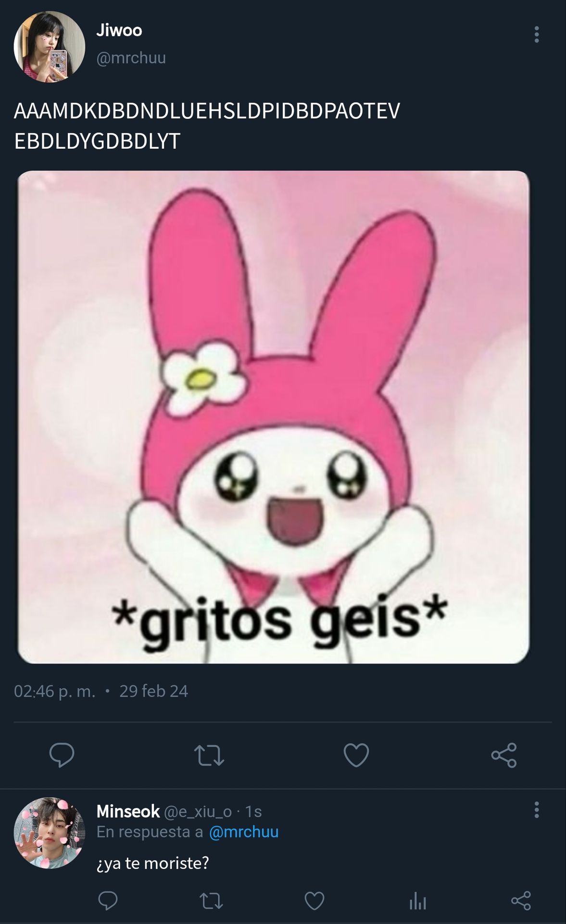This screenshot has width=566, height=924.
Task: Tap the @e_xiu_o handle
Action: [198, 812]
